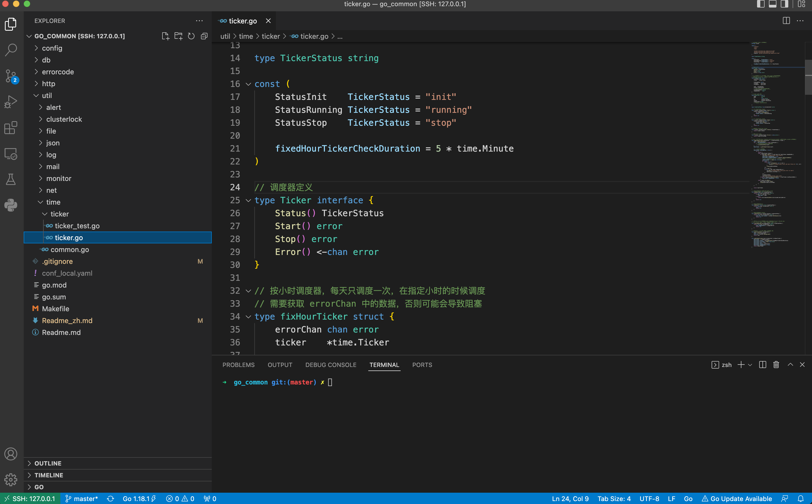812x504 pixels.
Task: Fold fixHourTicker struct at line 34
Action: pyautogui.click(x=248, y=317)
